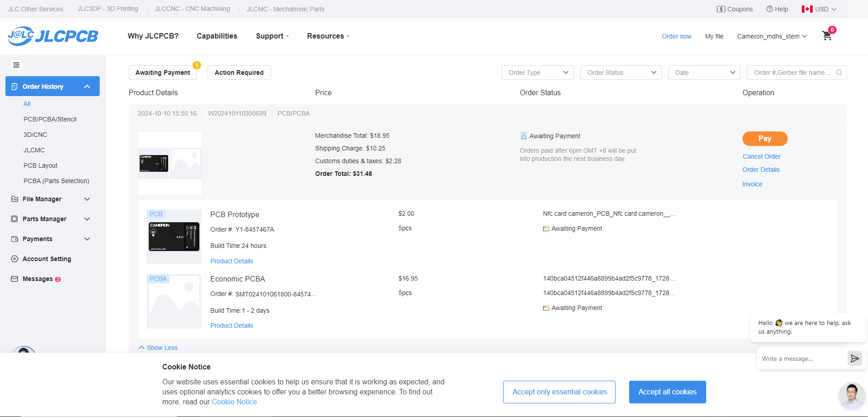This screenshot has height=417, width=868.
Task: Open Capabilities menu item
Action: tap(217, 36)
